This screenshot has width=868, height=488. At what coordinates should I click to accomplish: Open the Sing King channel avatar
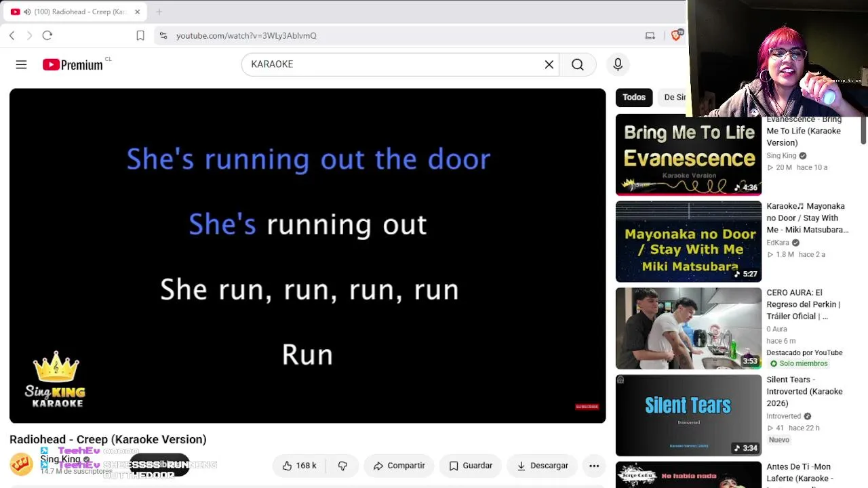[x=21, y=464]
